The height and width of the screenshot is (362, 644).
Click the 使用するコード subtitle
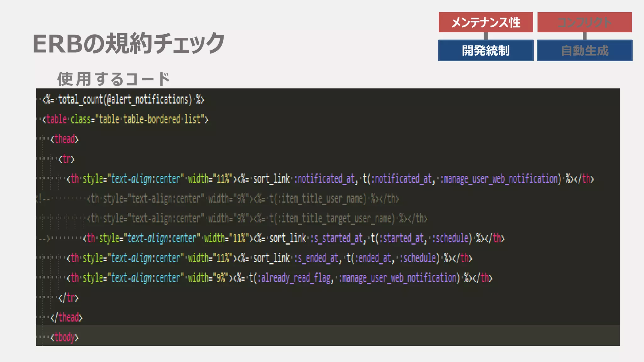113,79
